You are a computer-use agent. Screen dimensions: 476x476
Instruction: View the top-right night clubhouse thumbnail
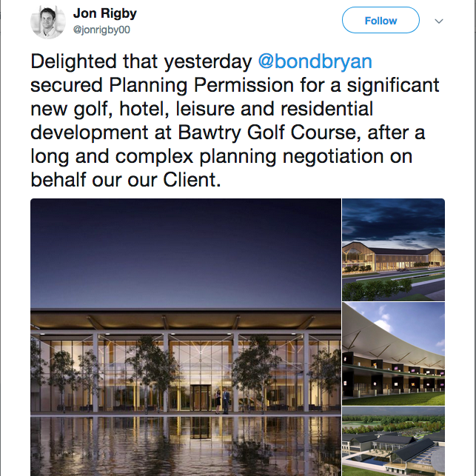tap(393, 247)
